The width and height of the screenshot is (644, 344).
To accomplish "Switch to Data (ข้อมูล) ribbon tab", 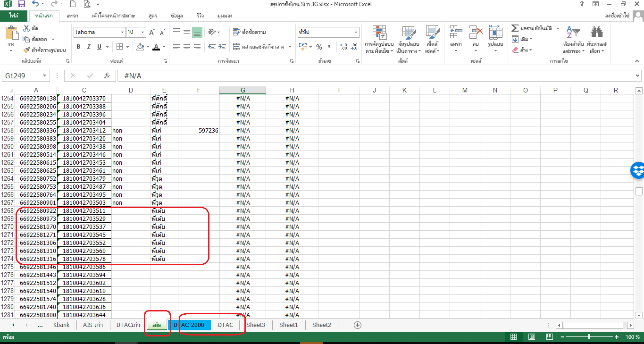I will point(177,16).
